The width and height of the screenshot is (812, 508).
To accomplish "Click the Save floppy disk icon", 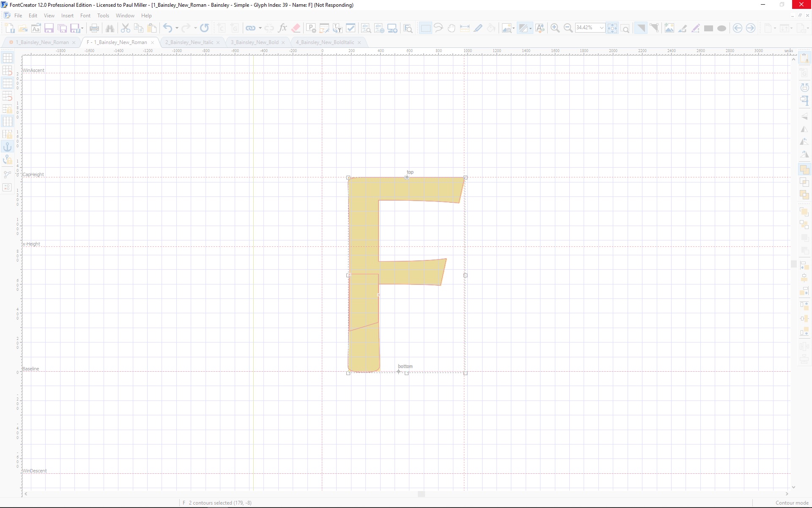I will 49,28.
